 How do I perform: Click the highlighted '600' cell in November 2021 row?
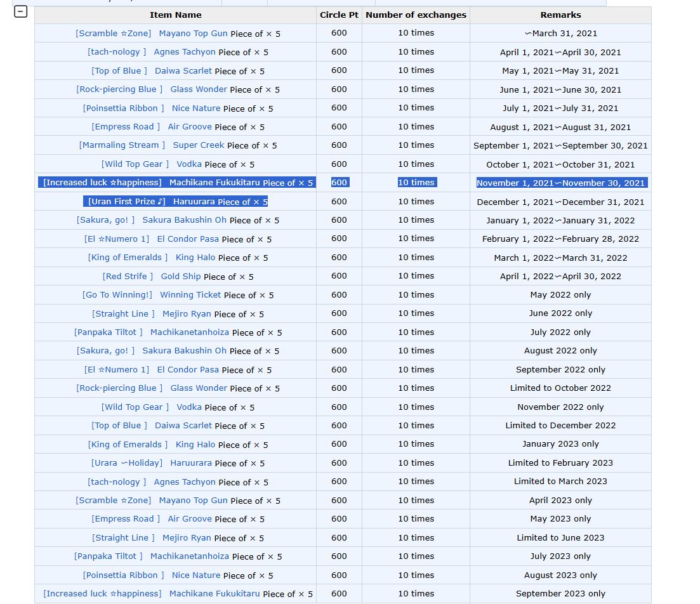[340, 183]
